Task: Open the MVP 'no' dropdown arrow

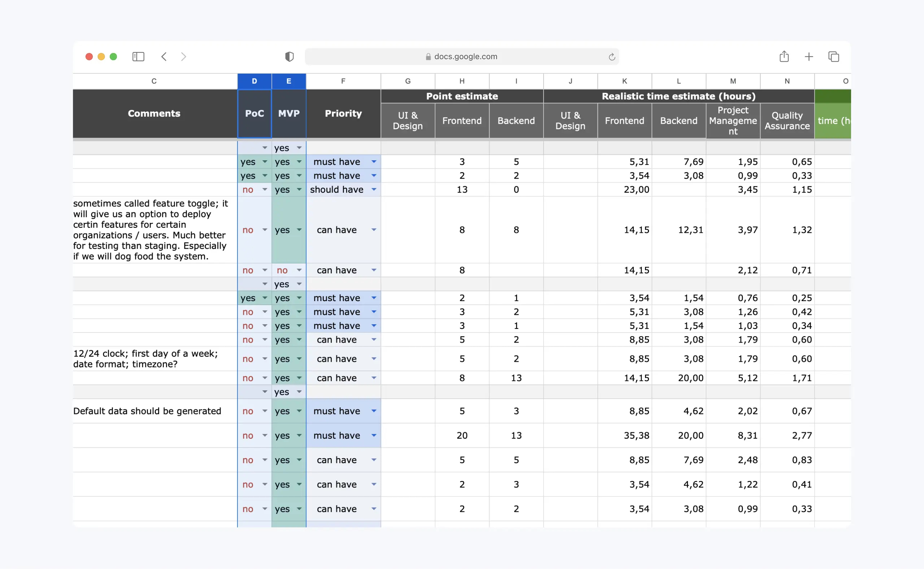Action: (299, 270)
